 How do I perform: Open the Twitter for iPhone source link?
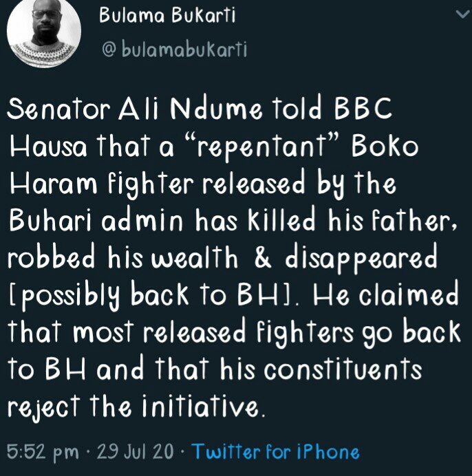pos(275,452)
